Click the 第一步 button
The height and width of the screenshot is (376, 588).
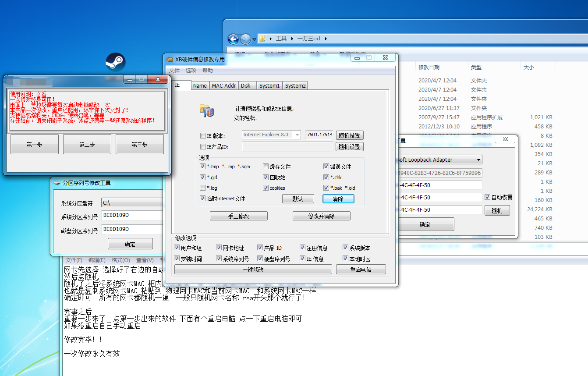[35, 144]
